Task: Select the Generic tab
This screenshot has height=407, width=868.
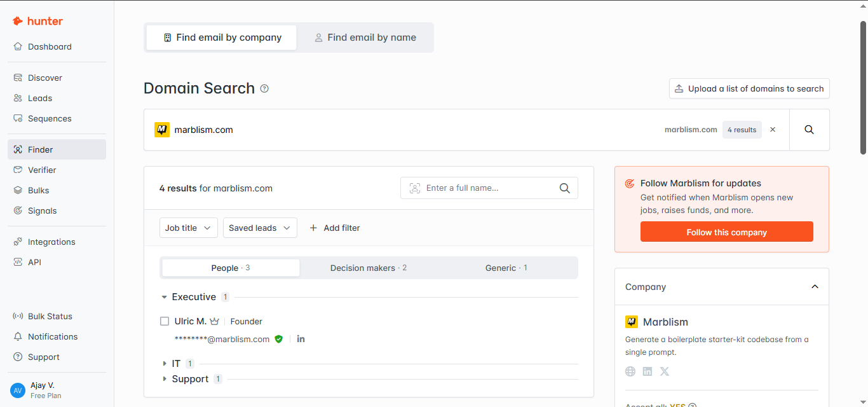Action: [506, 268]
